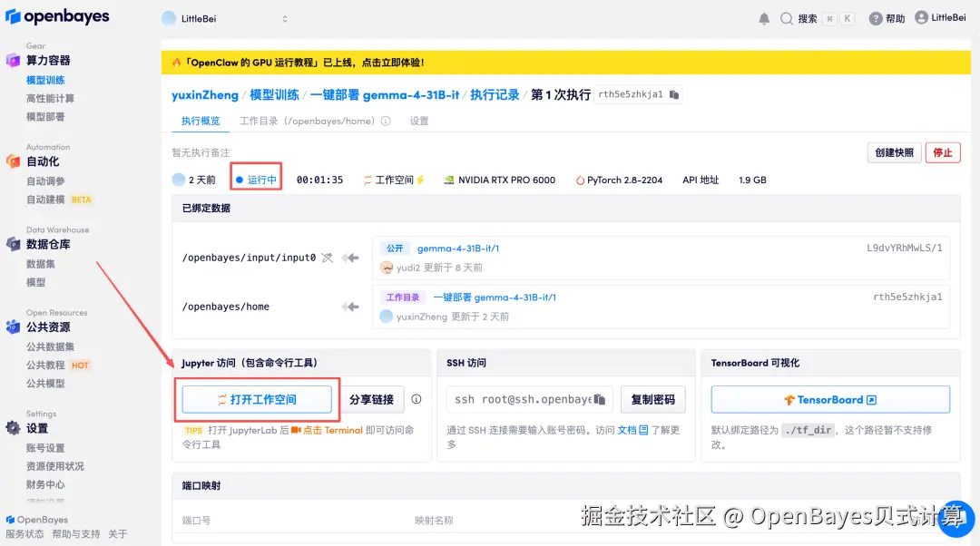This screenshot has width=980, height=546.
Task: Select 数据集 in the sidebar
Action: [41, 264]
